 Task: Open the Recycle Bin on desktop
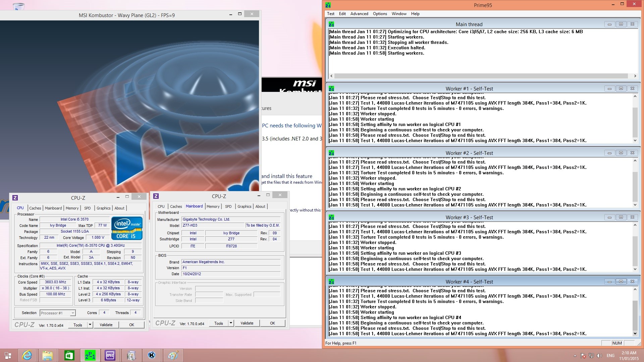coord(19,6)
